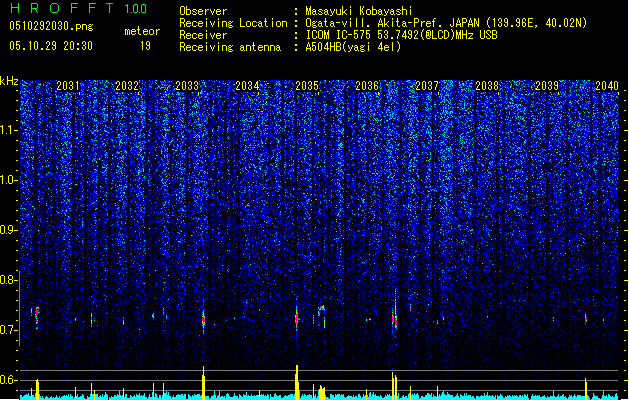
Task: Click the meteor echo before the 2040 marker
Action: point(586,319)
